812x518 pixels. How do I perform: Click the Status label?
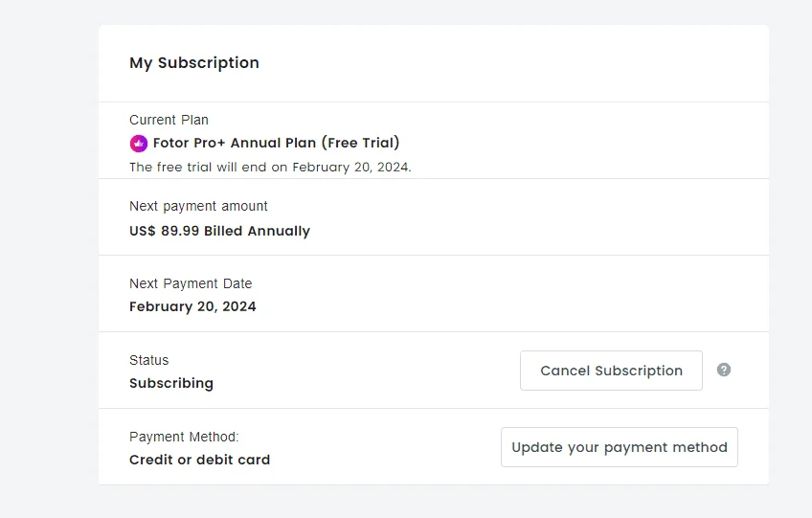[149, 360]
